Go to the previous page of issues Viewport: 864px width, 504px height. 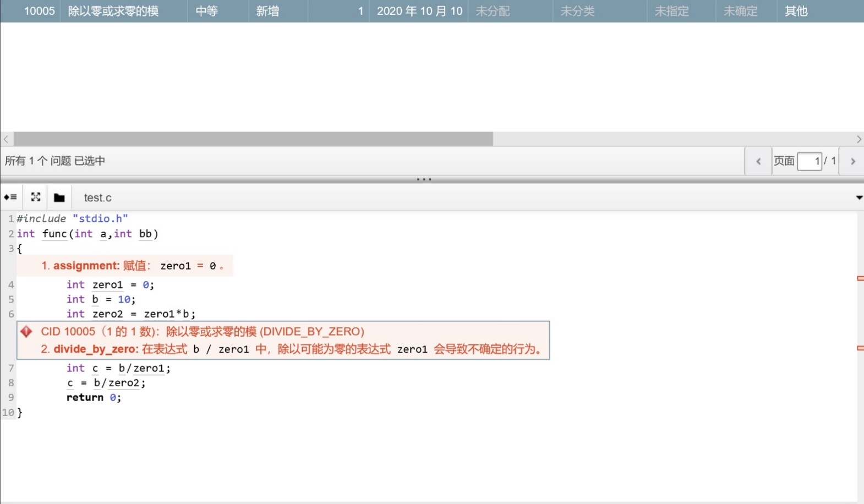[x=758, y=161]
